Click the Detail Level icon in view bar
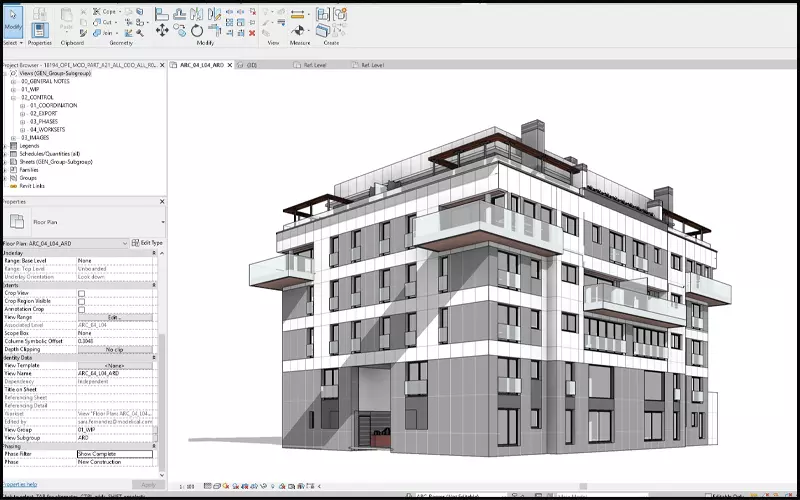 (x=207, y=486)
